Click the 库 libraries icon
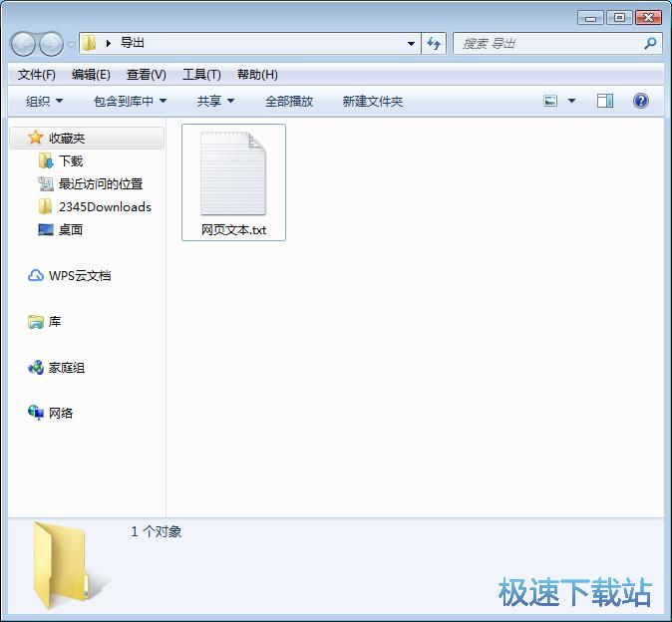 coord(36,322)
